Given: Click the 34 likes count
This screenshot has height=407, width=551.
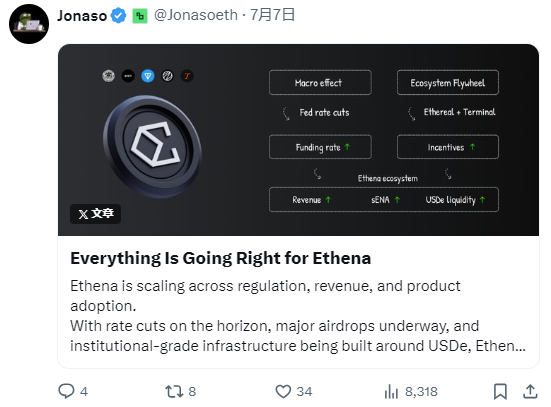Looking at the screenshot, I should (x=304, y=392).
